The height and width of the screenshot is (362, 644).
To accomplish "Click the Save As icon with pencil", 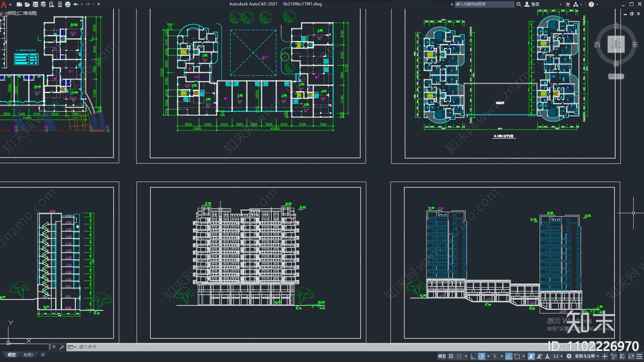I will [x=43, y=4].
